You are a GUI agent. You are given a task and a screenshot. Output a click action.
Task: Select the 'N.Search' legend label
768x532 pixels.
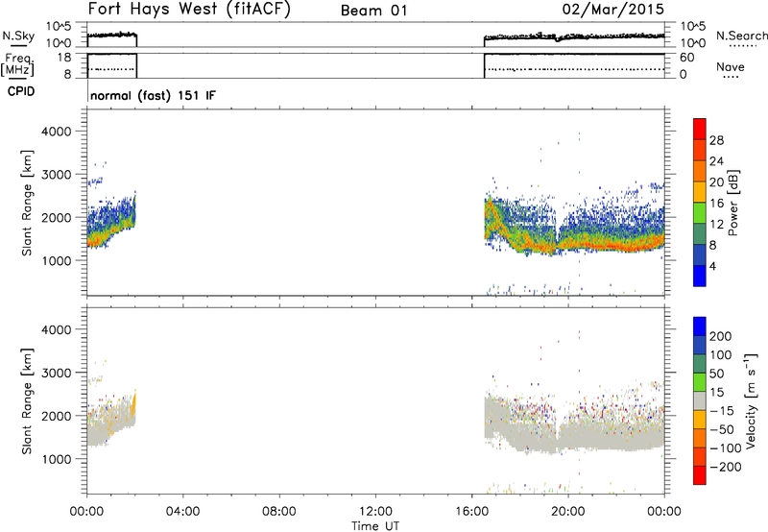point(741,36)
